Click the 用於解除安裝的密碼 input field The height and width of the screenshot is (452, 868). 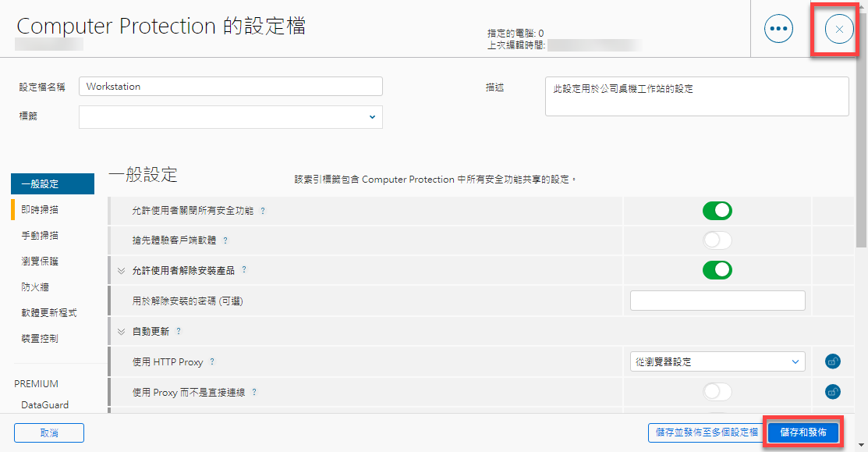[x=717, y=301]
